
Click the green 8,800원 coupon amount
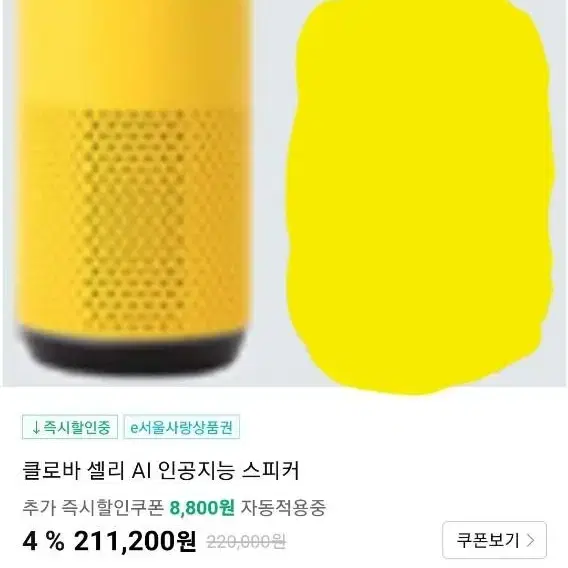click(x=202, y=508)
